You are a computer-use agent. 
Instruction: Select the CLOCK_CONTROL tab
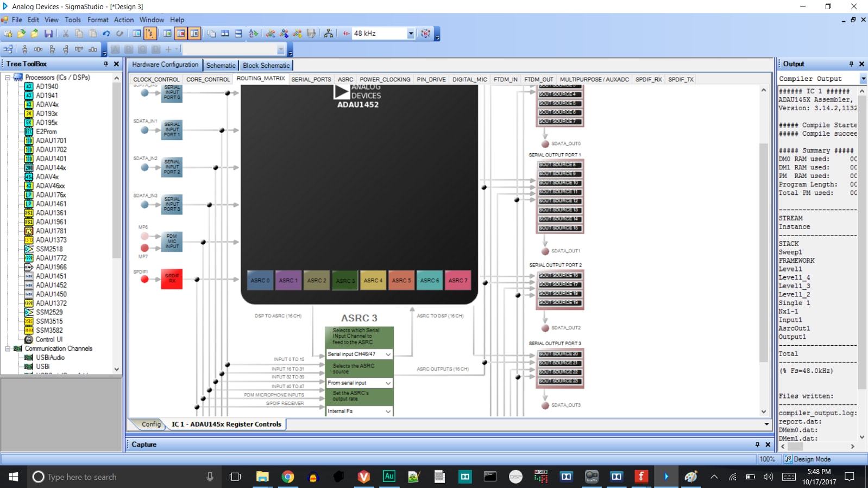(x=156, y=79)
